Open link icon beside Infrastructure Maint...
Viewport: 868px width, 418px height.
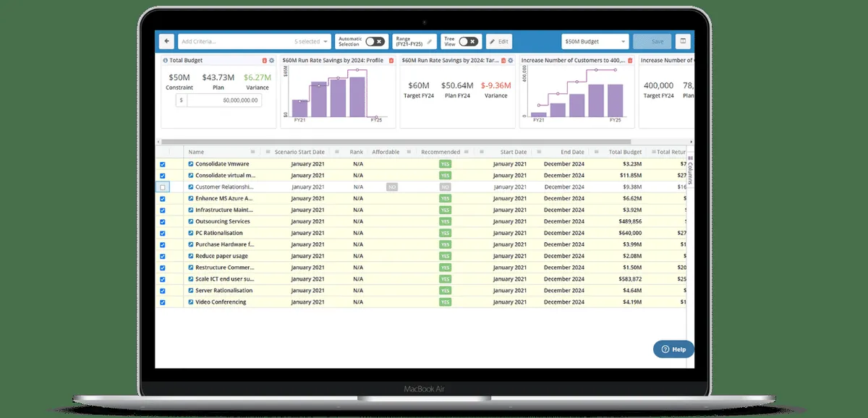(x=191, y=210)
